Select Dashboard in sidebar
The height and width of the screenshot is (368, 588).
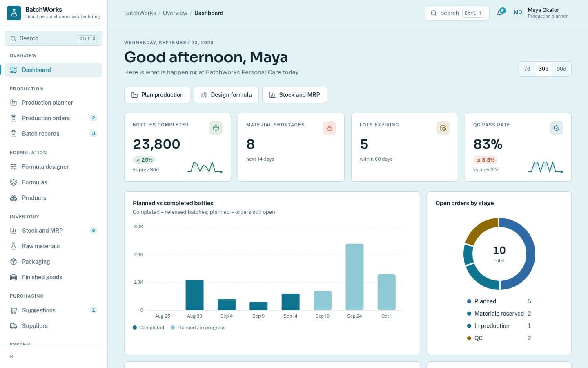tap(53, 70)
